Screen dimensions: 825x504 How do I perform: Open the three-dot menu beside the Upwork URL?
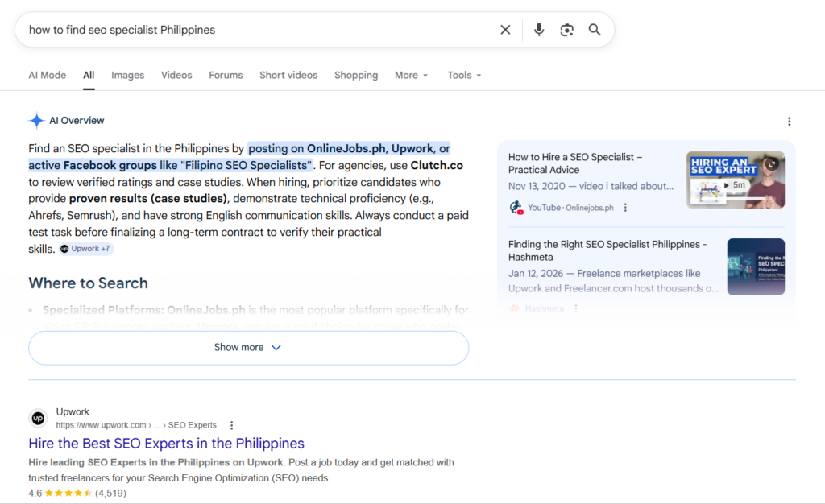pyautogui.click(x=231, y=425)
